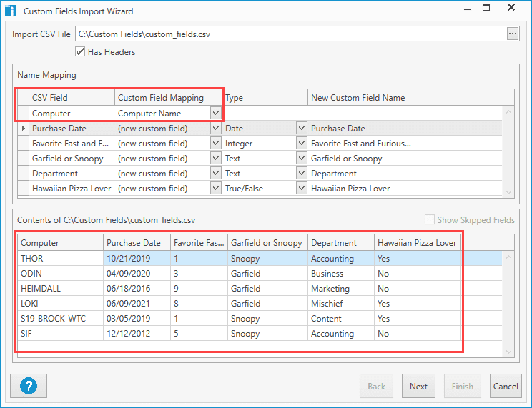Click the Business department cell
Viewport: 532px width, 408px height.
[341, 274]
